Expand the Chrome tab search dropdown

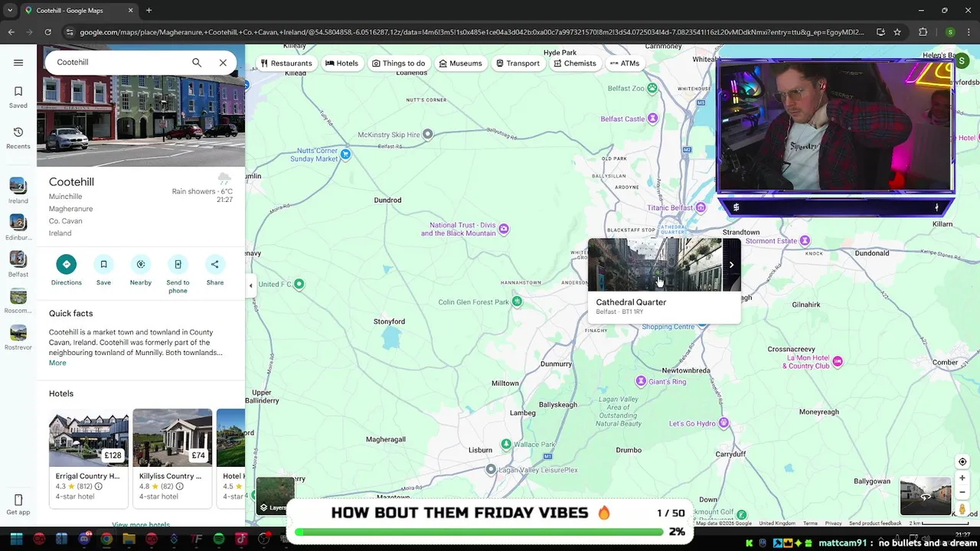(10, 11)
